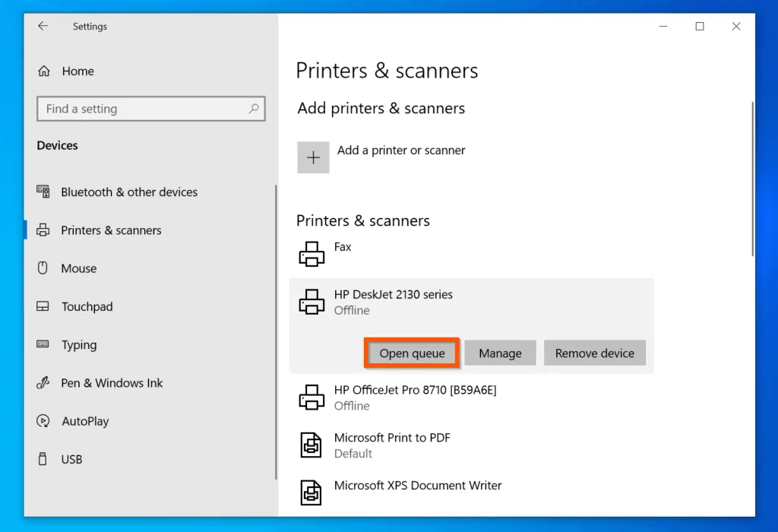The width and height of the screenshot is (778, 532).
Task: Click the plus icon to add a printer
Action: click(x=313, y=157)
